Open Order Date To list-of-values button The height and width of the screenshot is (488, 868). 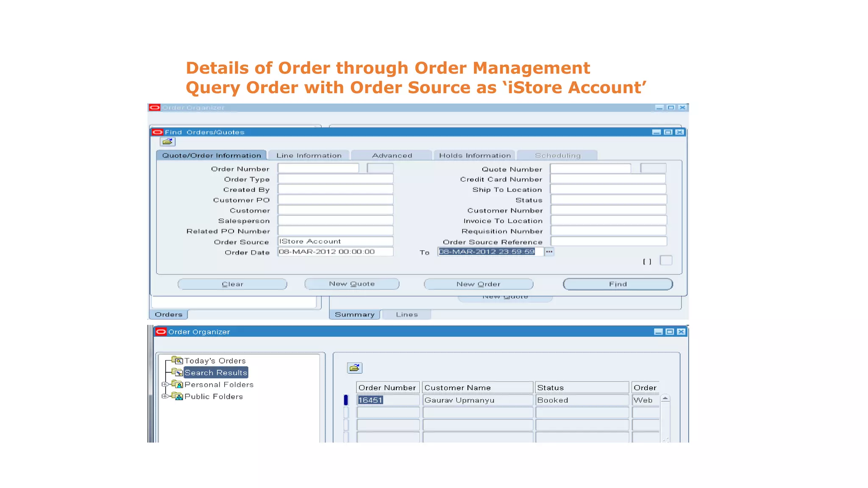point(549,252)
